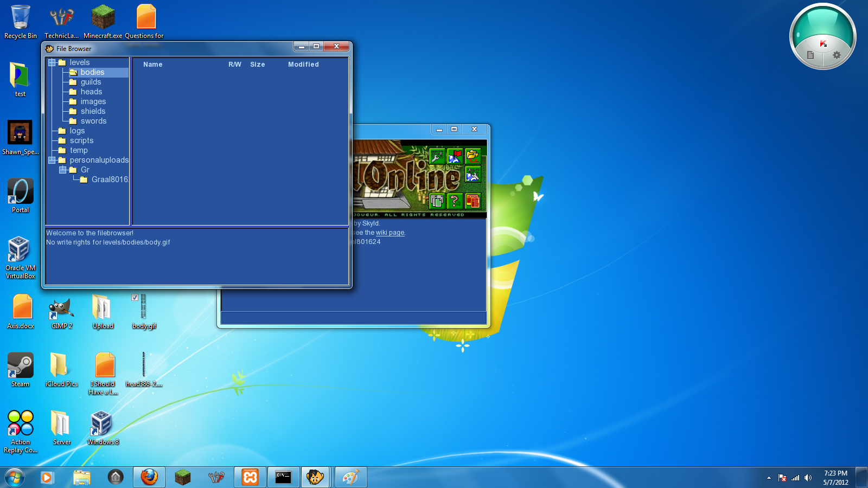
Task: Open the wiki page link
Action: click(x=390, y=233)
